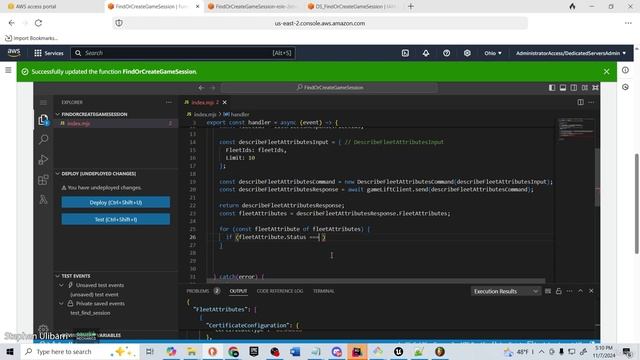The height and width of the screenshot is (360, 640).
Task: Open the AWS help question icon
Action: point(447,53)
